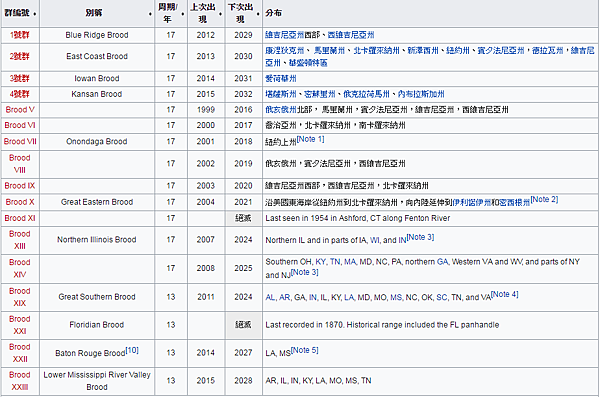
Task: Follow 北卡羅來納州 link in 2號群 row
Action: (x=377, y=51)
